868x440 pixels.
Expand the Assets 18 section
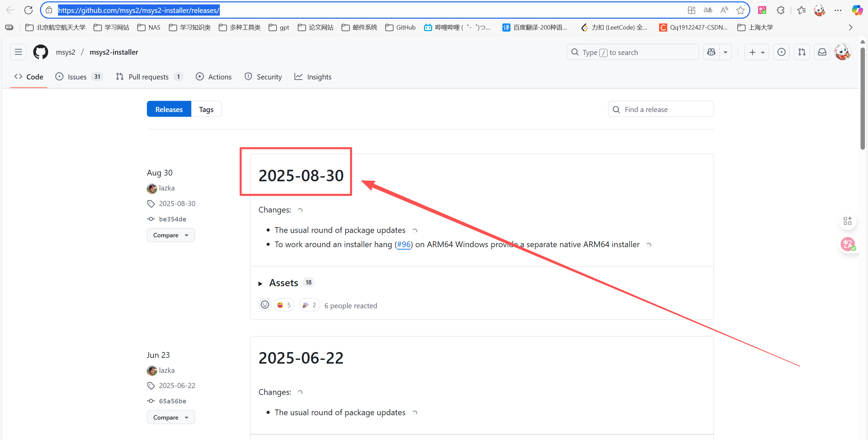tap(284, 282)
